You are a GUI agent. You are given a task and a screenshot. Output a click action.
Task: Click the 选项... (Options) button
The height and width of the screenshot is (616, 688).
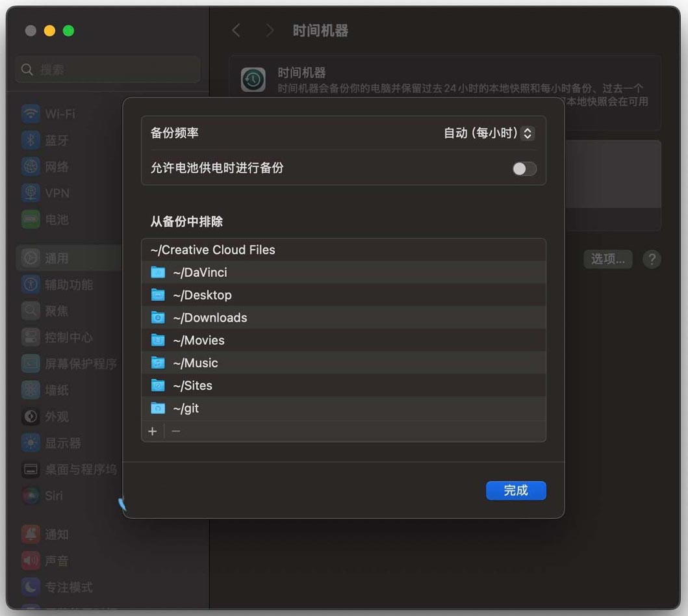click(607, 259)
